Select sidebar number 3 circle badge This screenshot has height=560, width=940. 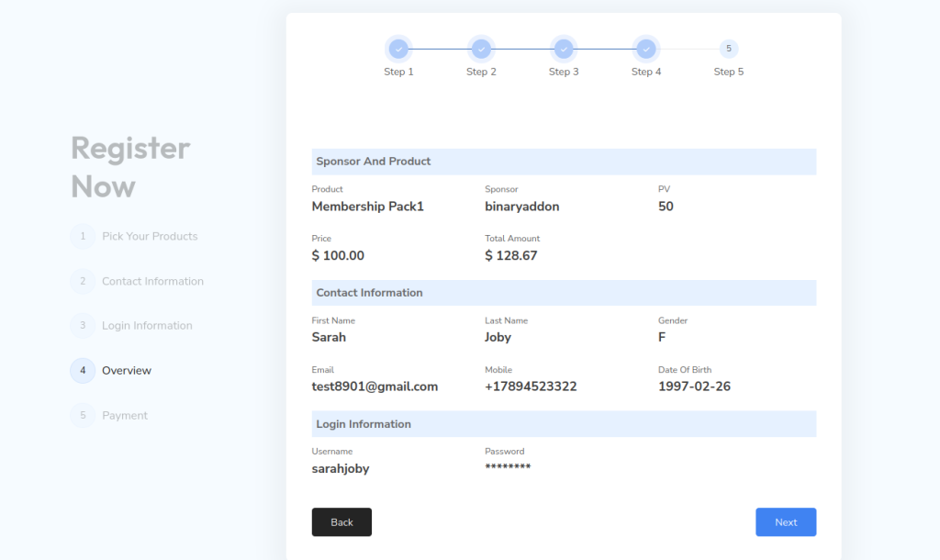[x=83, y=326]
